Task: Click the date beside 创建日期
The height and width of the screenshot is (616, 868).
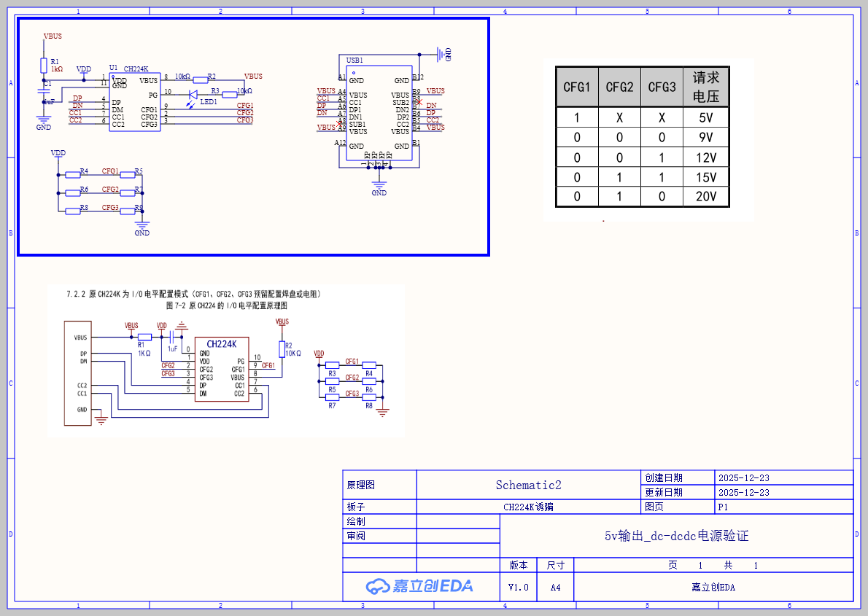Action: click(744, 477)
